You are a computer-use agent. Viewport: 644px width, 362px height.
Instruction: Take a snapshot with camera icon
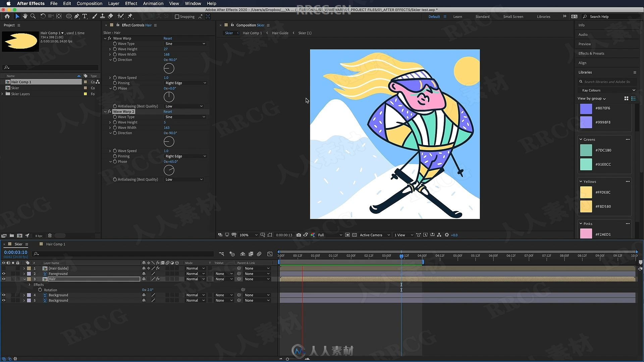(299, 235)
